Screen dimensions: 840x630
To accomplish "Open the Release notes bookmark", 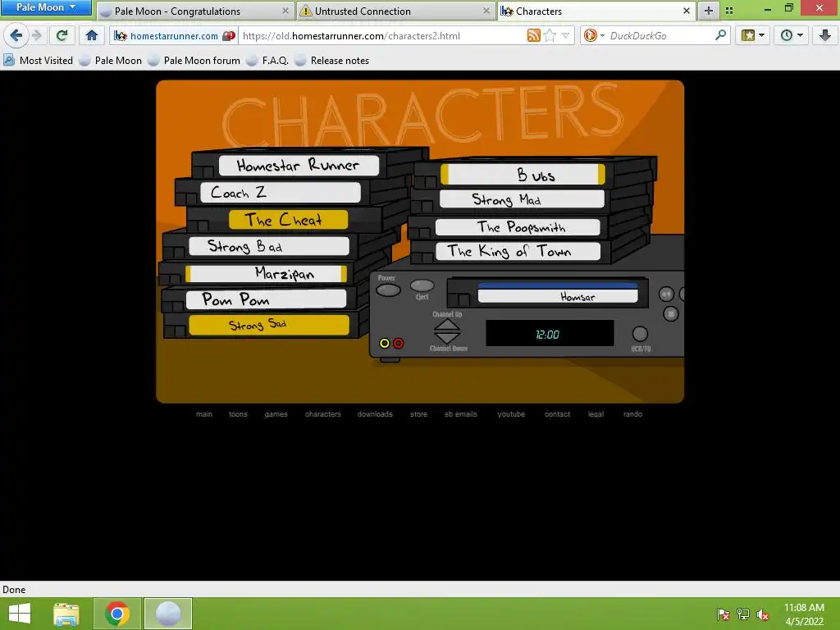I will click(x=331, y=61).
